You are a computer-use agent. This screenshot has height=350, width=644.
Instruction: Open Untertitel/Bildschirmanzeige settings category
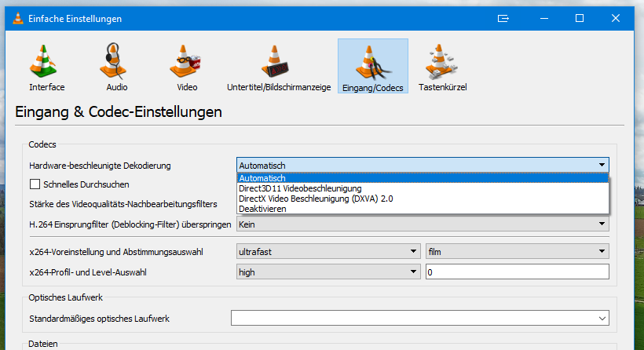[x=279, y=67]
